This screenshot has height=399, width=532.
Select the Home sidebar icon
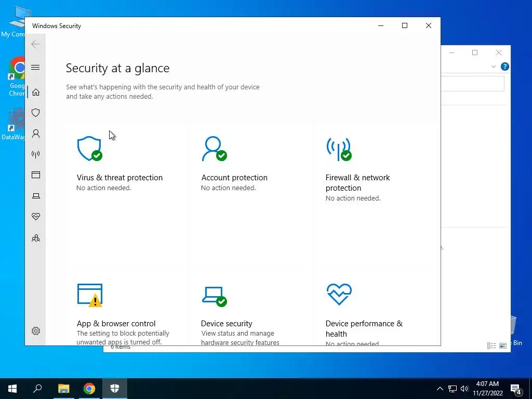(x=36, y=92)
